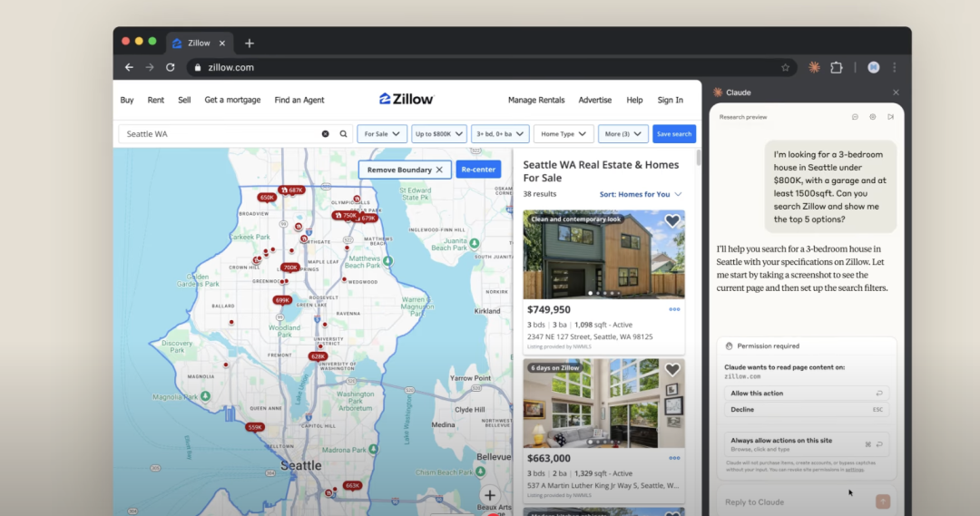Bookmark page with star icon

785,67
